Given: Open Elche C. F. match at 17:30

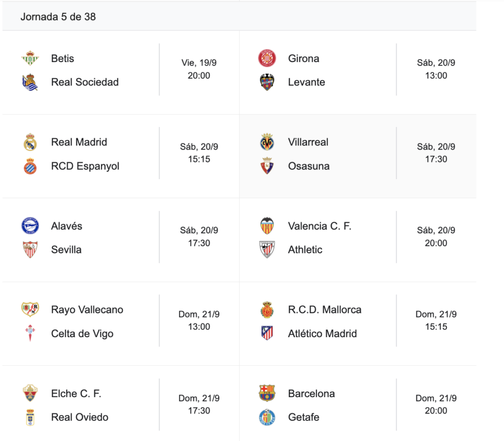Looking at the screenshot, I should point(199,404).
